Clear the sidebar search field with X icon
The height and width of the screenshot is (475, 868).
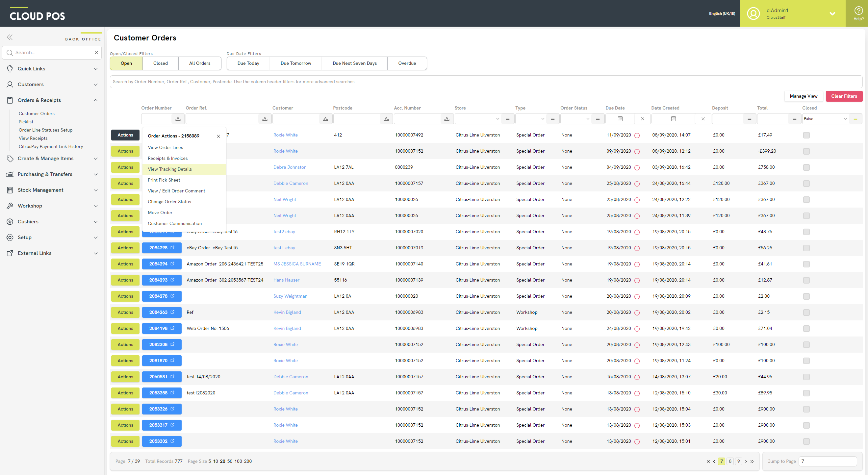[96, 53]
